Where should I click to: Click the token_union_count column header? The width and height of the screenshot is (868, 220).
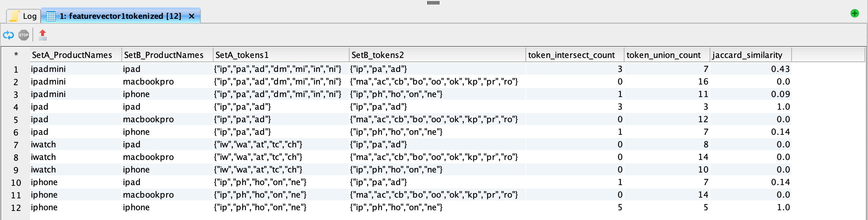663,55
